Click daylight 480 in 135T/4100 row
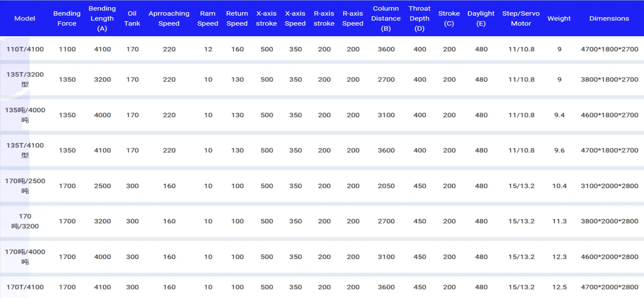The width and height of the screenshot is (644, 298). (x=481, y=150)
